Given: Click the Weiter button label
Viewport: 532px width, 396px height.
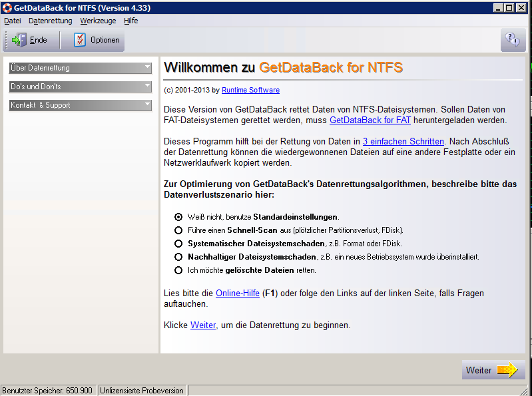Looking at the screenshot, I should [479, 370].
